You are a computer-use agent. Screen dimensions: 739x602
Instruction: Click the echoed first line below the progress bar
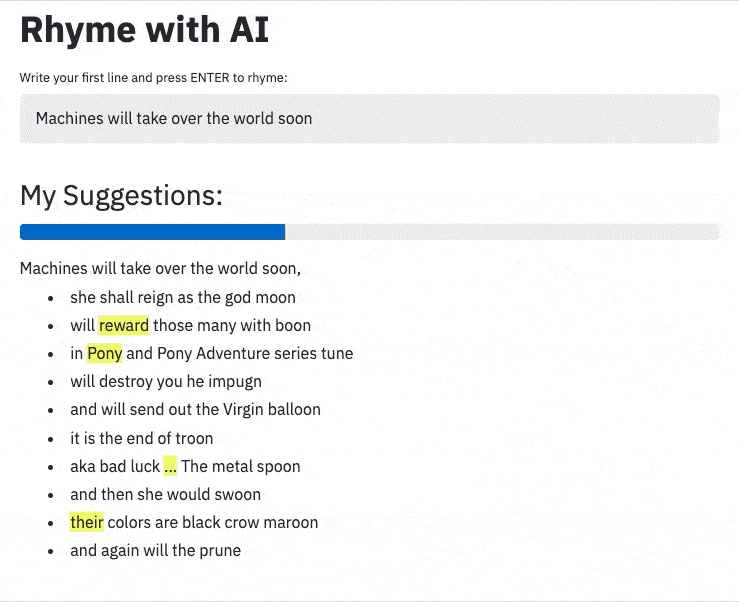pyautogui.click(x=160, y=268)
